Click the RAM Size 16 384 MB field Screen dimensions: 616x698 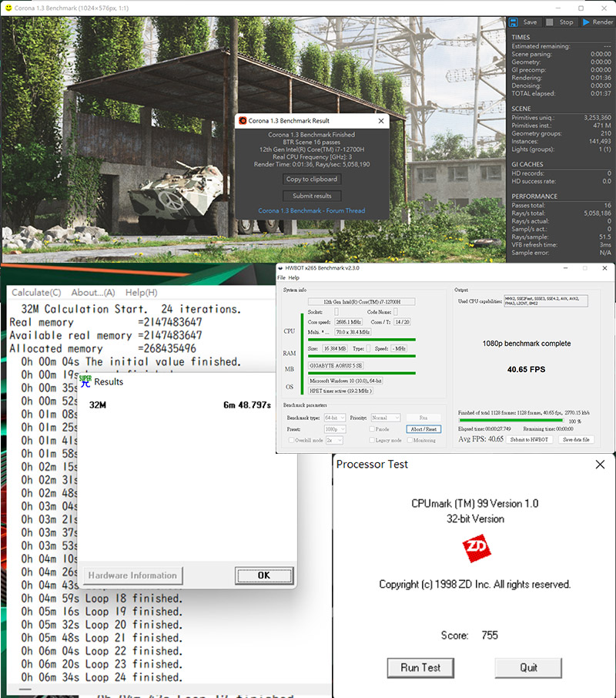tap(335, 348)
